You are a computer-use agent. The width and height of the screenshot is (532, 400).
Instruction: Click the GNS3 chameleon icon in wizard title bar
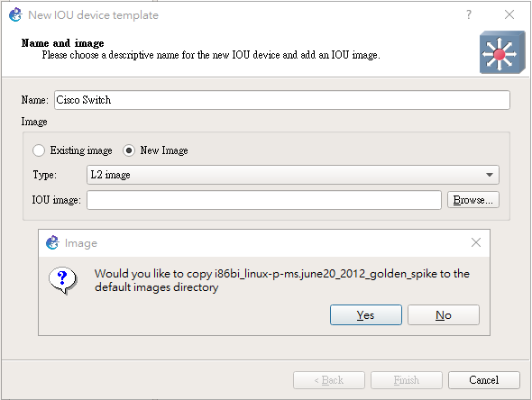15,15
